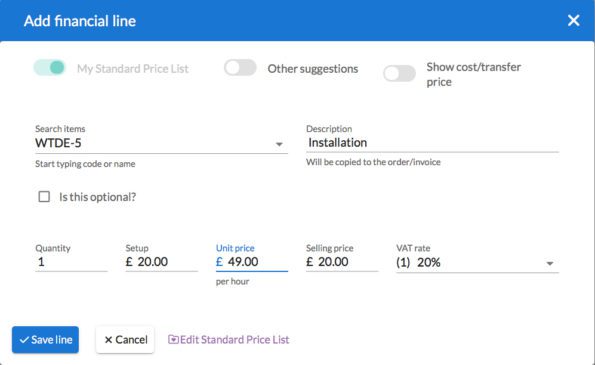The image size is (595, 365).
Task: Toggle My Standard Price List switch
Action: tap(50, 68)
